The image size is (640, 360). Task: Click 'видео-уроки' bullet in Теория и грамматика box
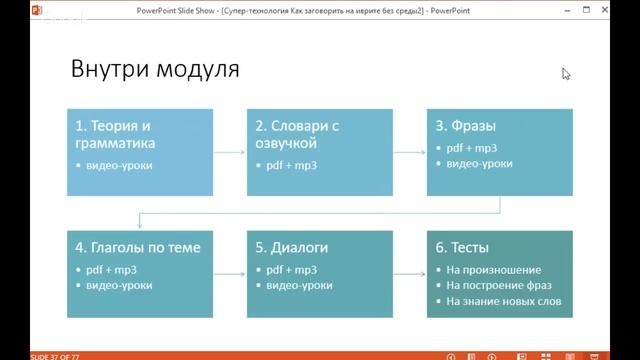pyautogui.click(x=119, y=165)
